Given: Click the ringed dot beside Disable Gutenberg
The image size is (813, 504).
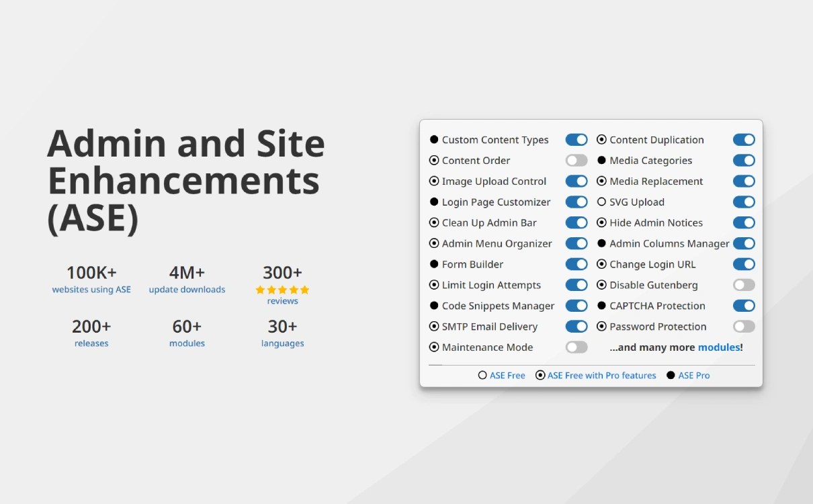Looking at the screenshot, I should [x=601, y=285].
